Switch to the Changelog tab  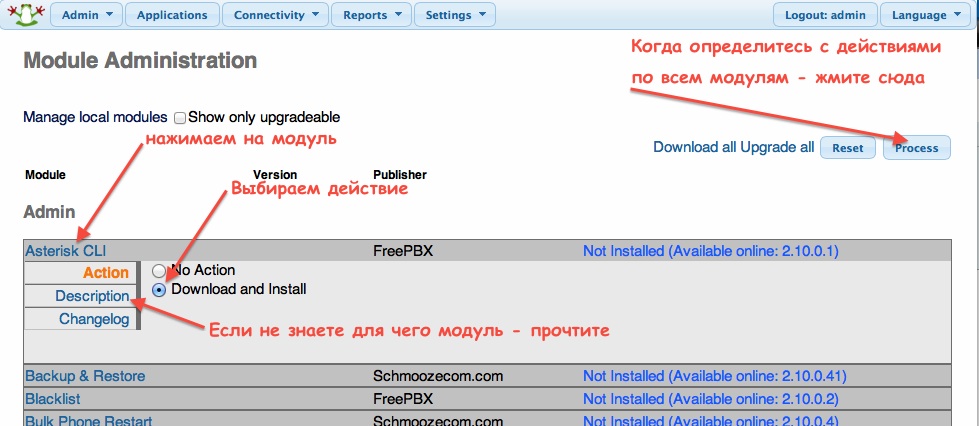tap(94, 319)
